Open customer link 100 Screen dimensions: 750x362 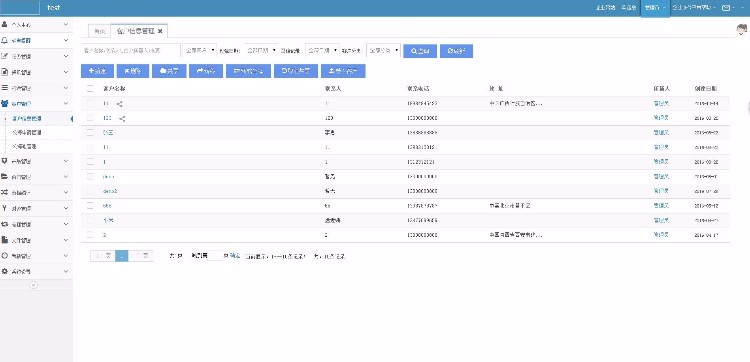108,118
